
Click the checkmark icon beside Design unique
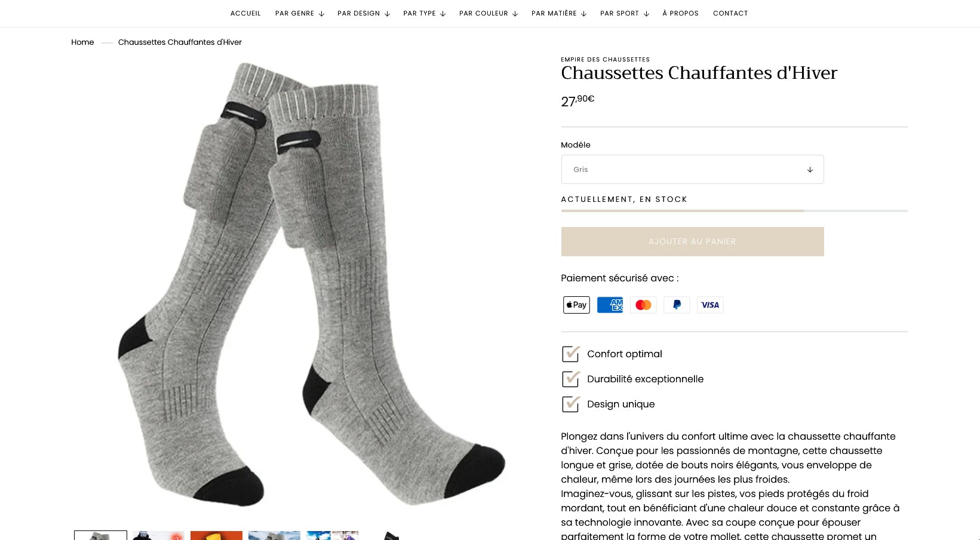pos(571,404)
